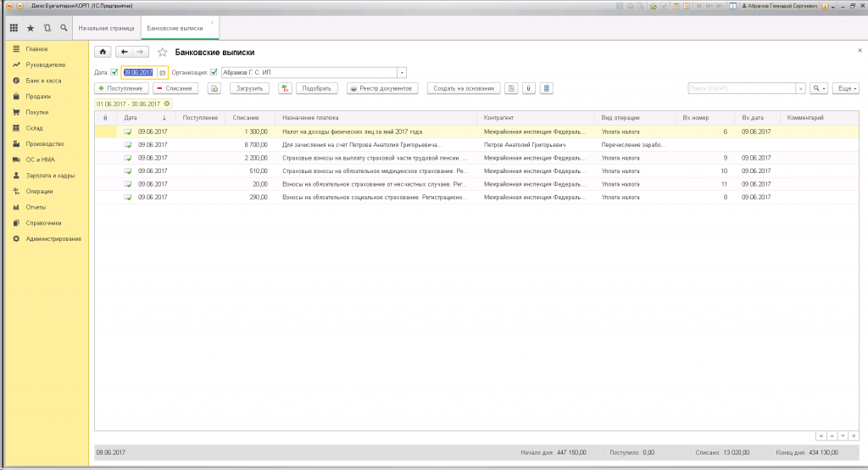Click the Назначение платежа column header
Viewport: 868px width, 470px height.
pyautogui.click(x=376, y=117)
